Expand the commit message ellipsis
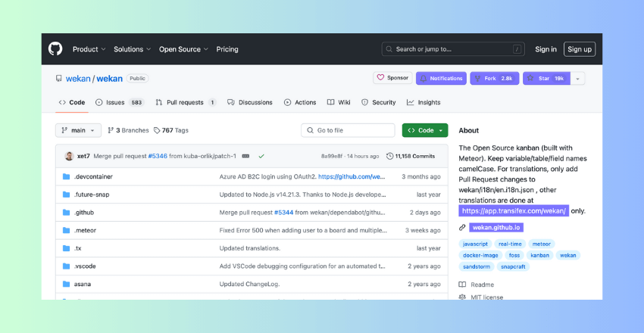This screenshot has height=333, width=644. (245, 156)
